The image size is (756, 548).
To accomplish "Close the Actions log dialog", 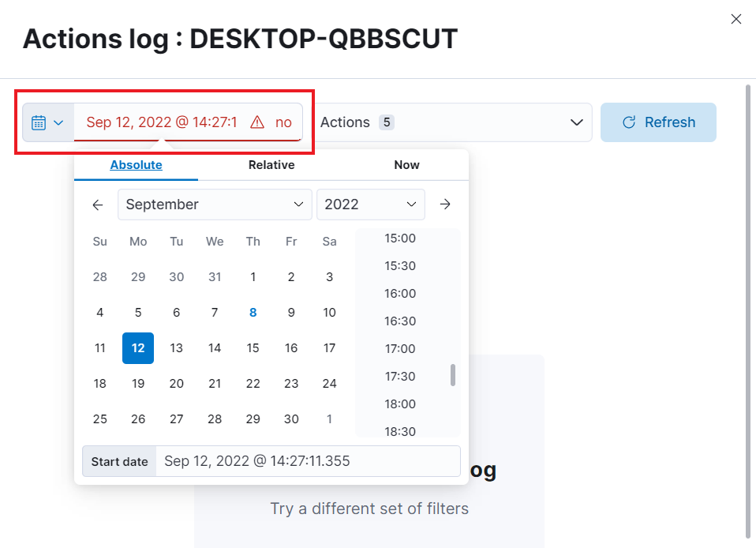I will coord(736,19).
